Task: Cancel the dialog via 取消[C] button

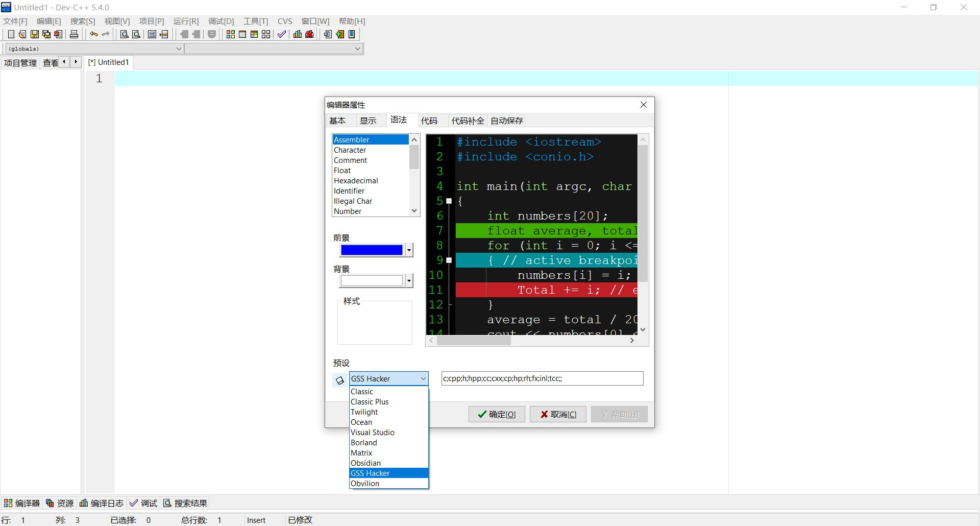Action: pos(557,414)
